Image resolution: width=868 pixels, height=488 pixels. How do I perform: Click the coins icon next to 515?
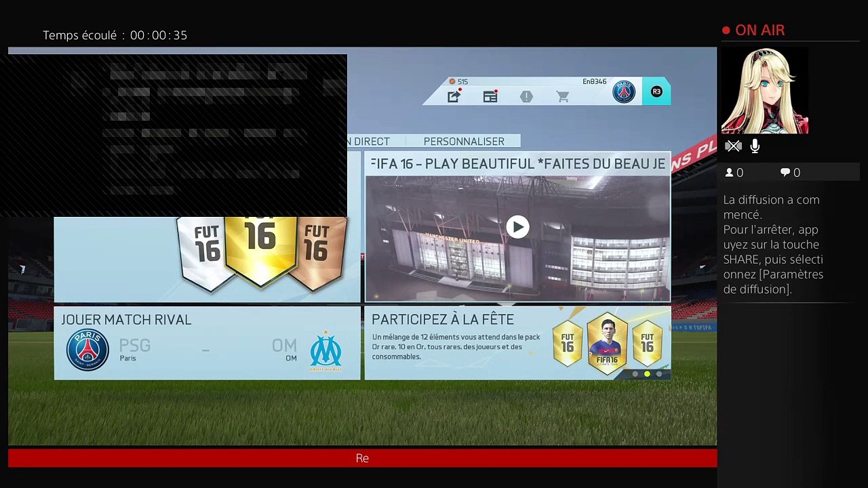(x=452, y=82)
